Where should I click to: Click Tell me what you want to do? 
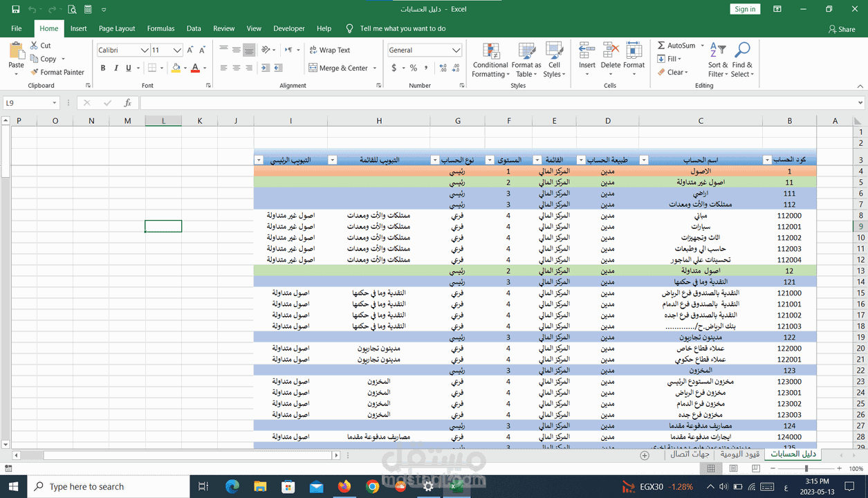point(403,28)
